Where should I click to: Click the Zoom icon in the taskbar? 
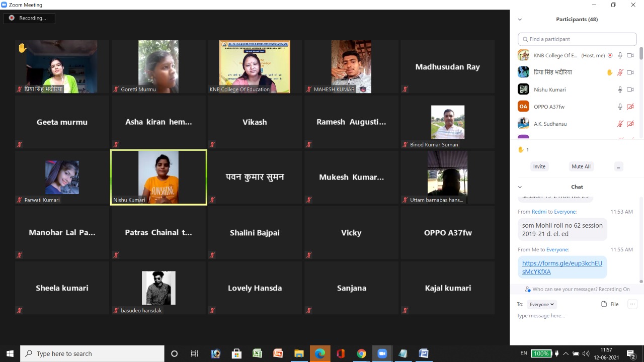[x=382, y=353]
